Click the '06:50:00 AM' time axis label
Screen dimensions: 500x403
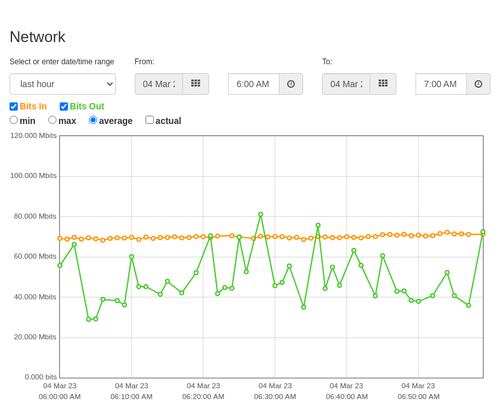point(418,397)
